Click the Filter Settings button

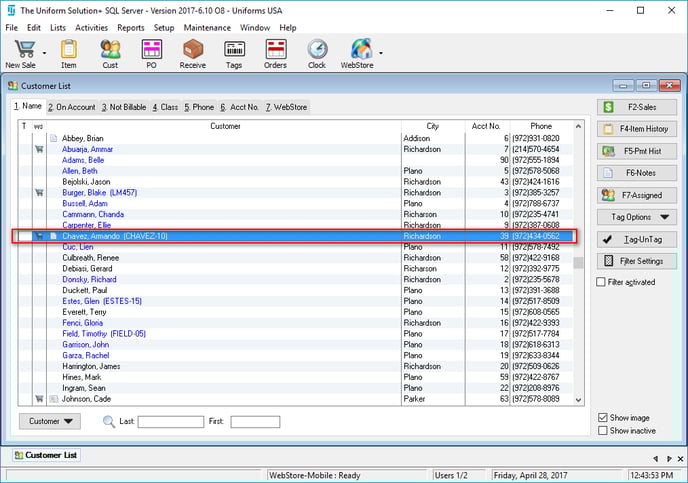pyautogui.click(x=638, y=261)
